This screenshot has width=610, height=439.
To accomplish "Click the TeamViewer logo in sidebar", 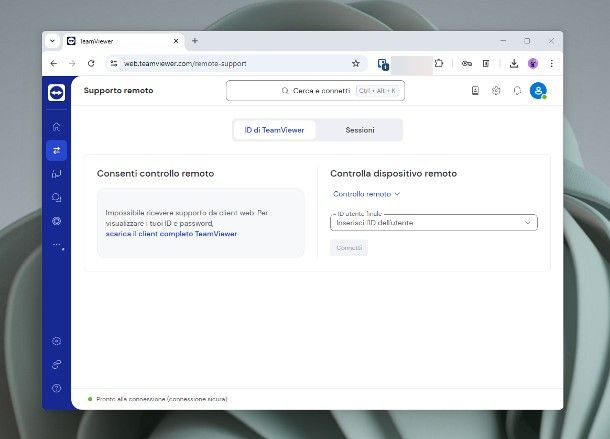I will 56,93.
